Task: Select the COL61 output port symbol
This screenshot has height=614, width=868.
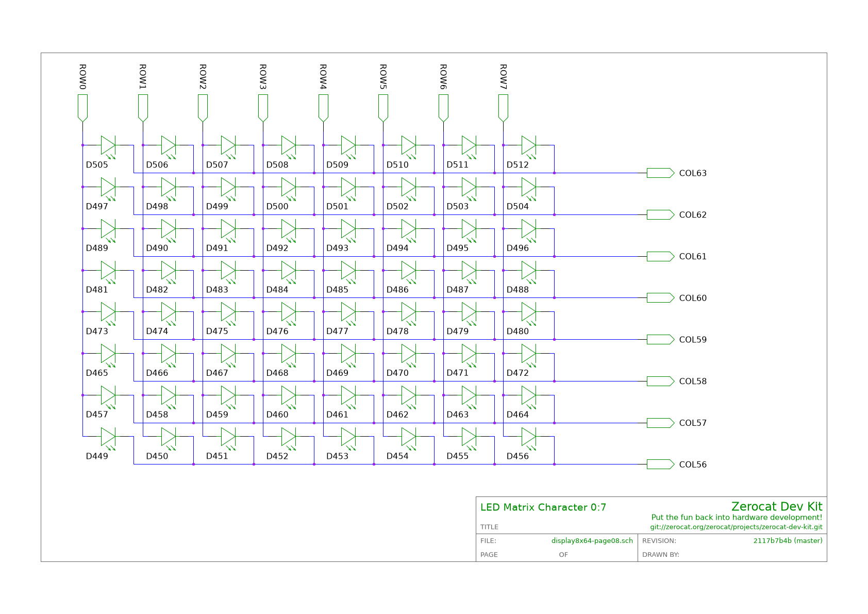Action: [660, 256]
